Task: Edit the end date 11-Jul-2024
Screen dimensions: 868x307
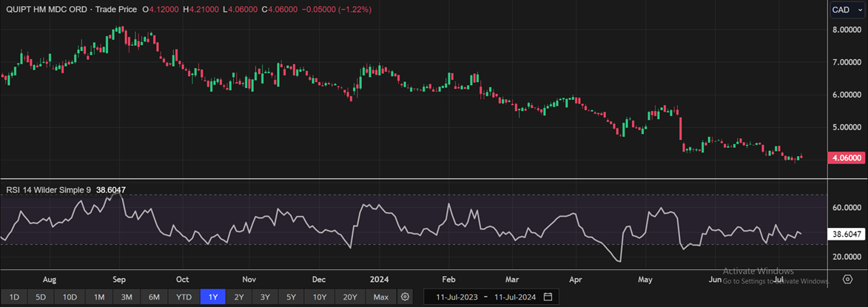Action: [512, 297]
